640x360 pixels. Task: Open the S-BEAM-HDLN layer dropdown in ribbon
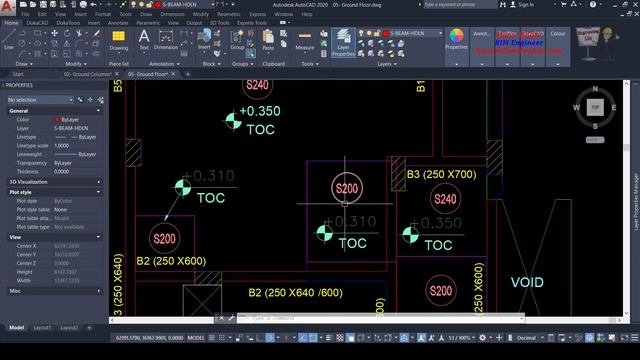pyautogui.click(x=440, y=33)
